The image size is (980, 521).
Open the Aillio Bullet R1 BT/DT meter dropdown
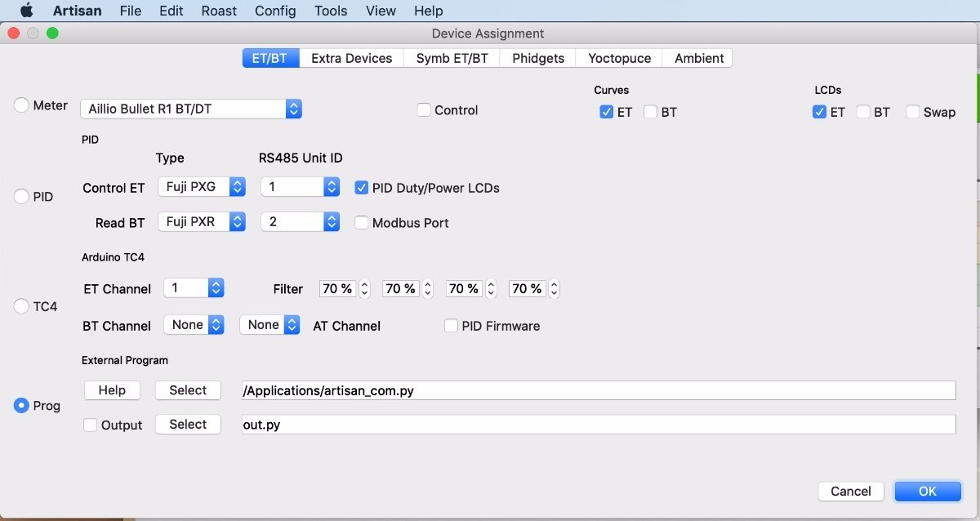191,109
